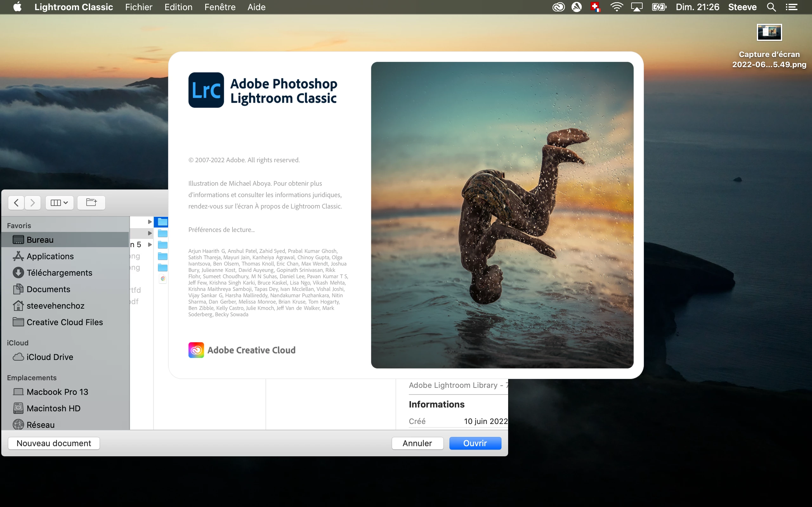
Task: Open the Fichier menu
Action: click(139, 7)
